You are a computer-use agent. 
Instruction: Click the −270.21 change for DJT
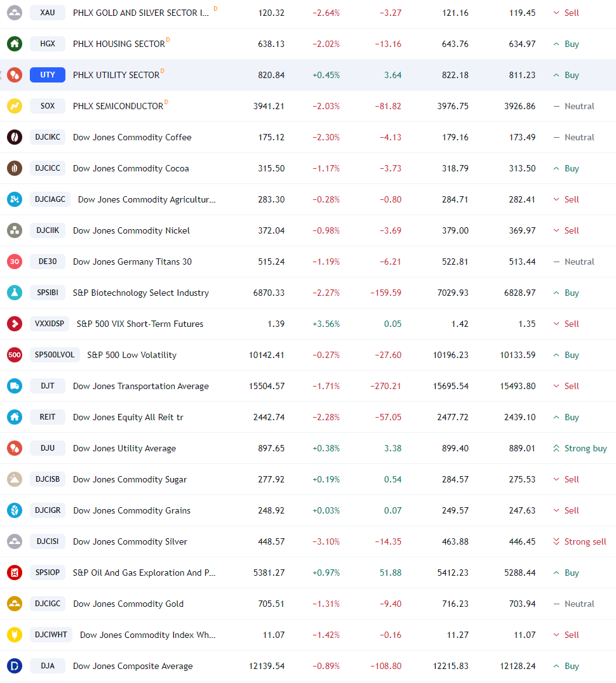(385, 387)
